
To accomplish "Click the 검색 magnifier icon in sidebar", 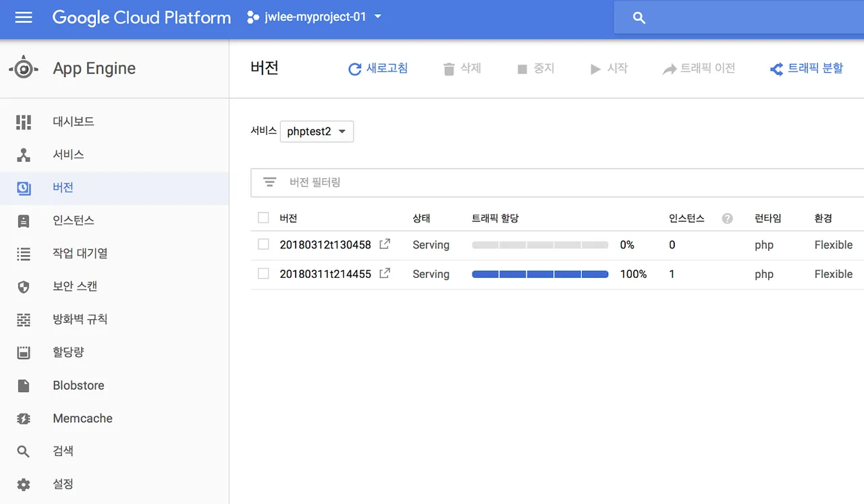I will tap(24, 452).
